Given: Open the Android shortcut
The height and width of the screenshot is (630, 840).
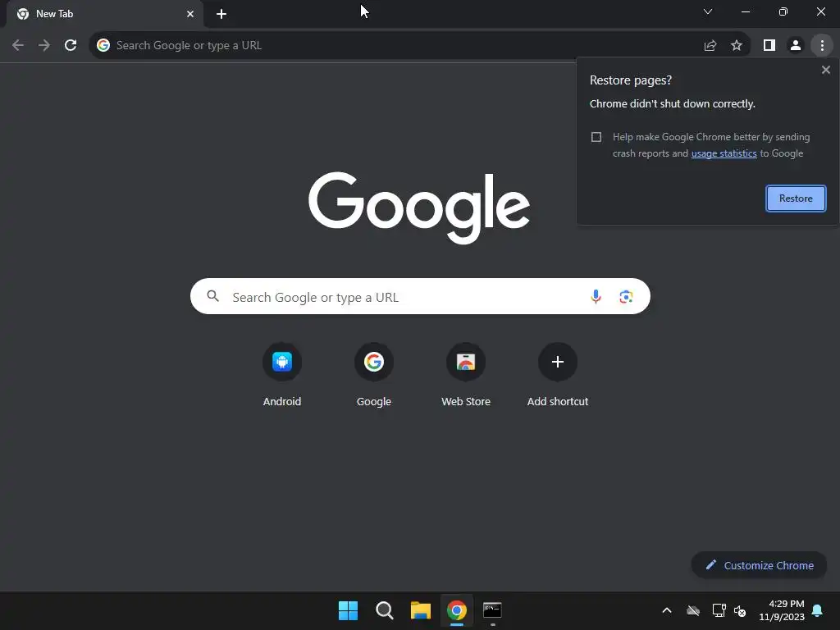Looking at the screenshot, I should 282,375.
